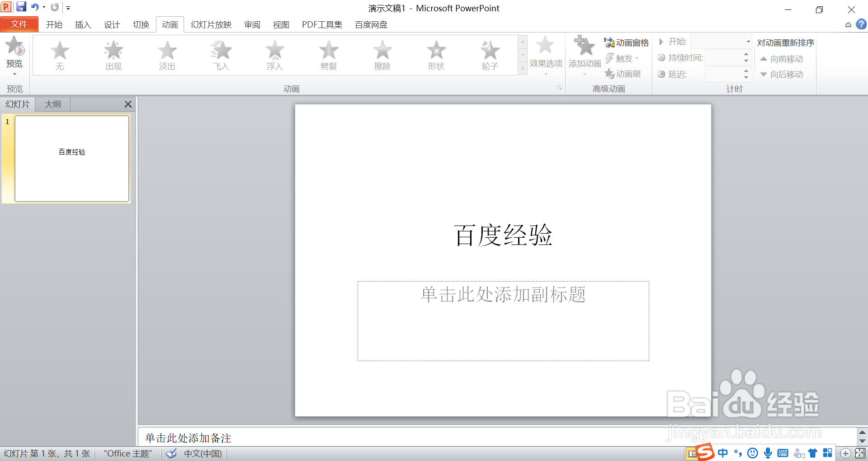Image resolution: width=868 pixels, height=461 pixels.
Task: Apply the 劈裂 (Split) animation
Action: point(328,54)
